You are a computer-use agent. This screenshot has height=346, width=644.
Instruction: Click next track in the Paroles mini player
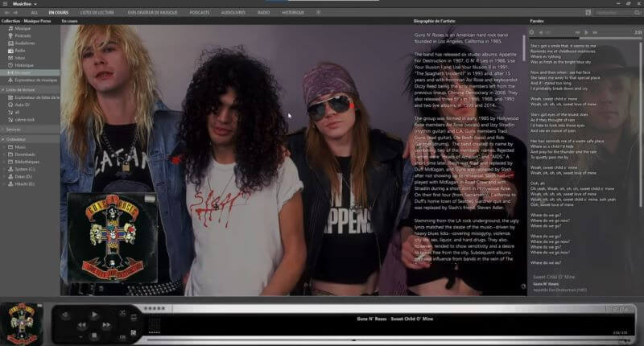click(595, 32)
